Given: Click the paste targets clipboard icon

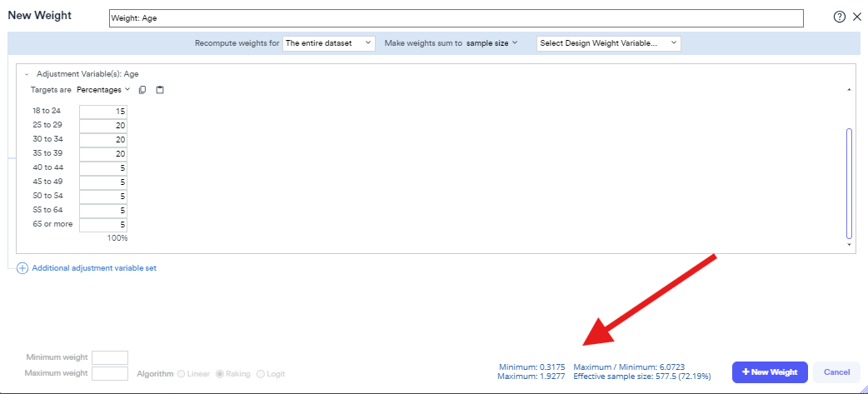Looking at the screenshot, I should tap(160, 89).
